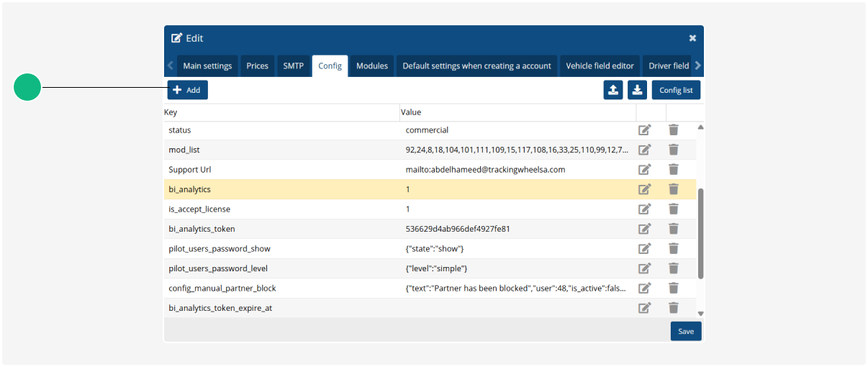Click the mod_list number list value

[x=517, y=150]
